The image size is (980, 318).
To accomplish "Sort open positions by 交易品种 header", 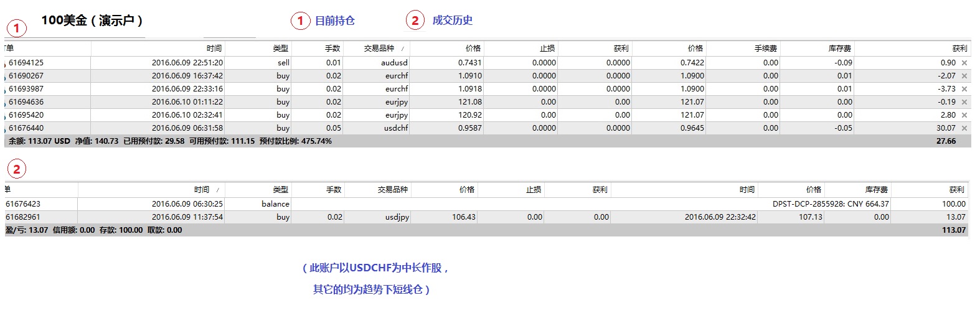I will pyautogui.click(x=379, y=48).
